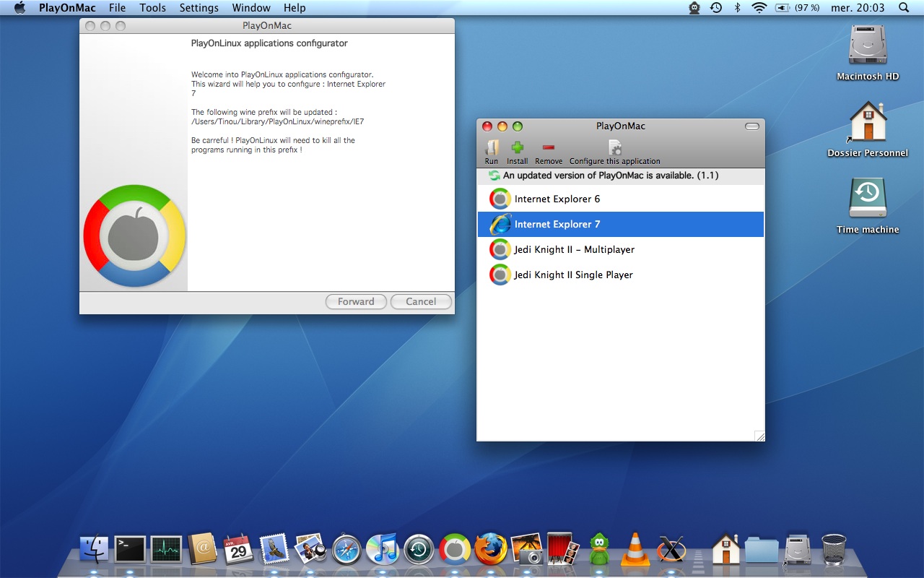Open Address Book from the Dock
Image resolution: width=924 pixels, height=578 pixels.
pos(203,550)
